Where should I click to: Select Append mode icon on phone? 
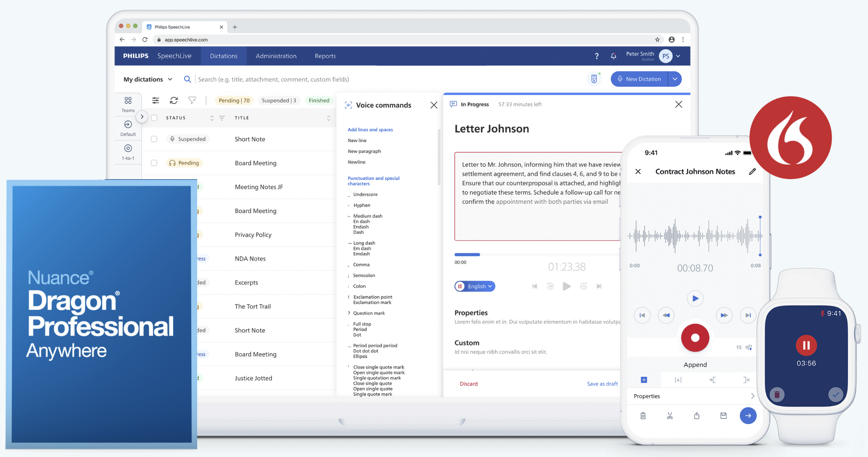coord(644,380)
